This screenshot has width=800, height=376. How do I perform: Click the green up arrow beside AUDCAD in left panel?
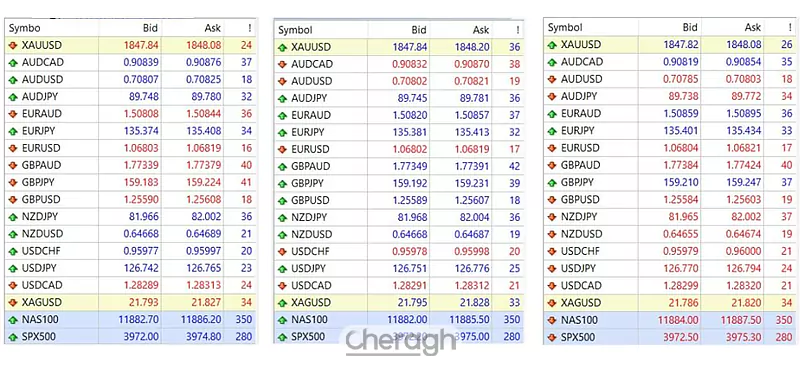[x=13, y=62]
